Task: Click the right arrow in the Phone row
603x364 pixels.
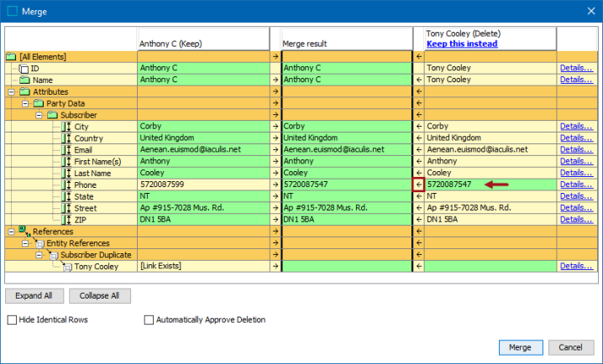Action: pos(275,185)
